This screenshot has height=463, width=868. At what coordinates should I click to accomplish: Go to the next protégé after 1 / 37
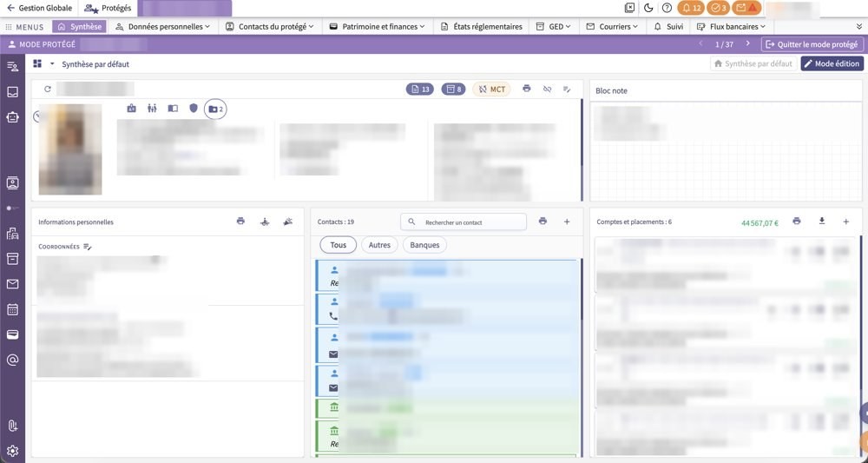[748, 43]
